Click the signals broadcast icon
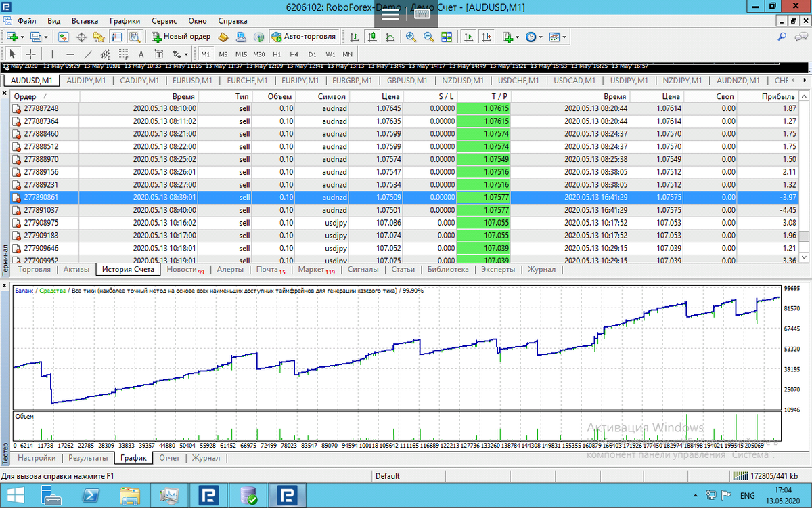 (x=258, y=37)
